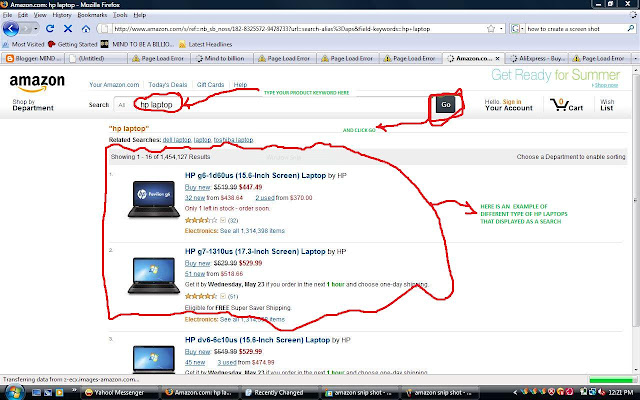Open MIND TO BE A BILLIO... bookmark
Viewport: 640px width, 400px height.
click(138, 44)
